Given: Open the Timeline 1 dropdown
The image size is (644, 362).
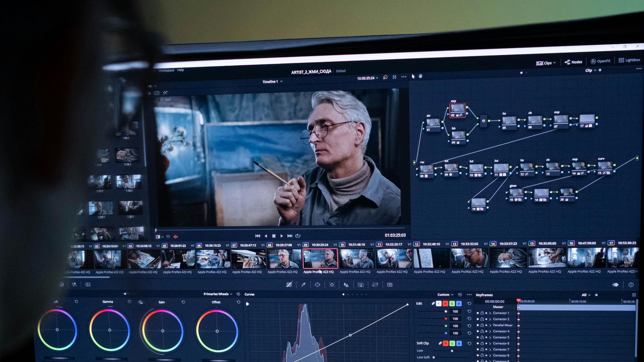Looking at the screenshot, I should (x=272, y=81).
